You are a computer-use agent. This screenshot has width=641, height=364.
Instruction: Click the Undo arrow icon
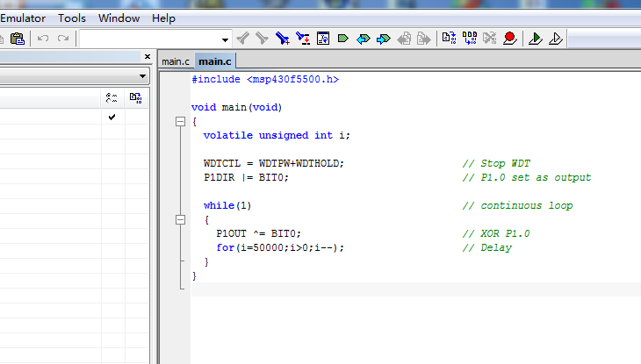tap(43, 39)
